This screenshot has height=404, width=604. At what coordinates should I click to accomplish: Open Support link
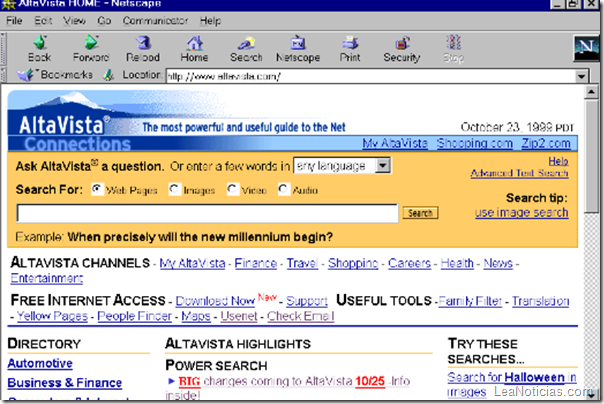(x=307, y=301)
